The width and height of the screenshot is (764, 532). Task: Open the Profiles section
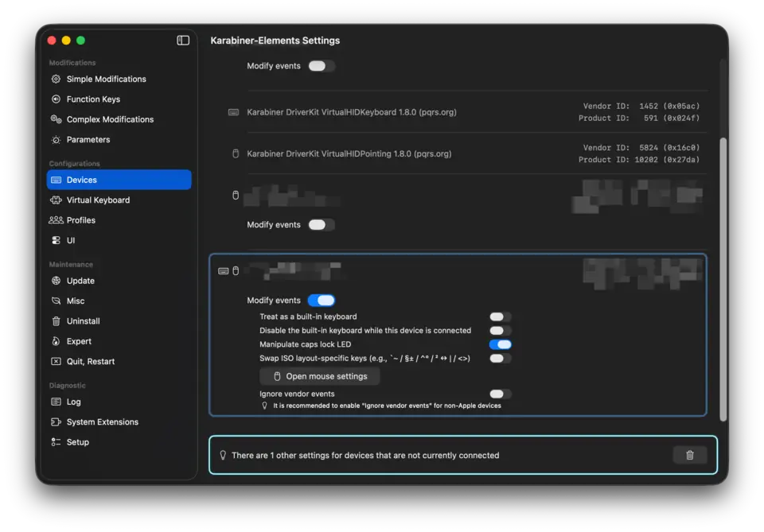tap(119, 220)
